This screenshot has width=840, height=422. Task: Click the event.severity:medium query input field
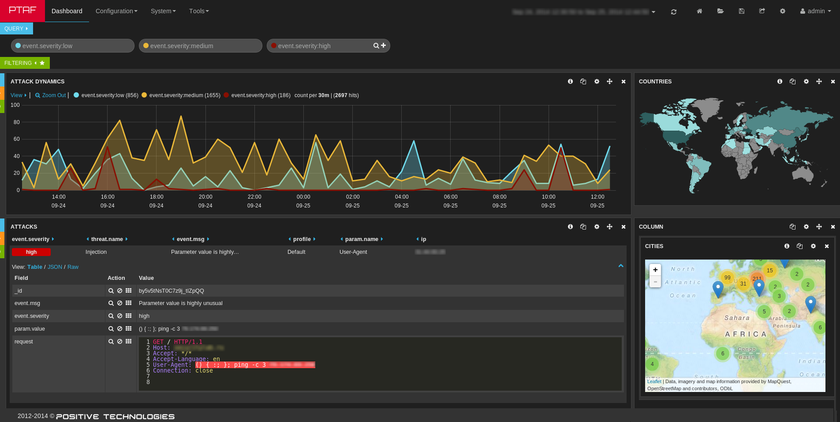(x=200, y=46)
